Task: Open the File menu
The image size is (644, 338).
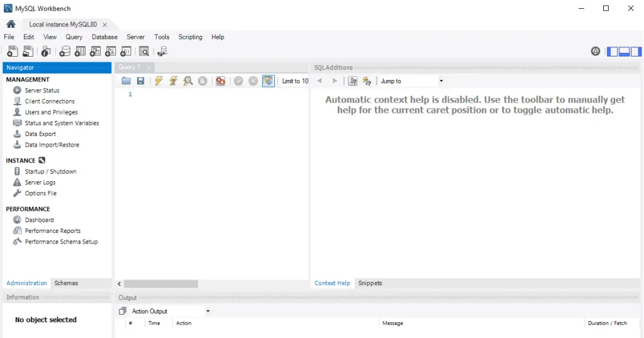Action: [x=9, y=37]
